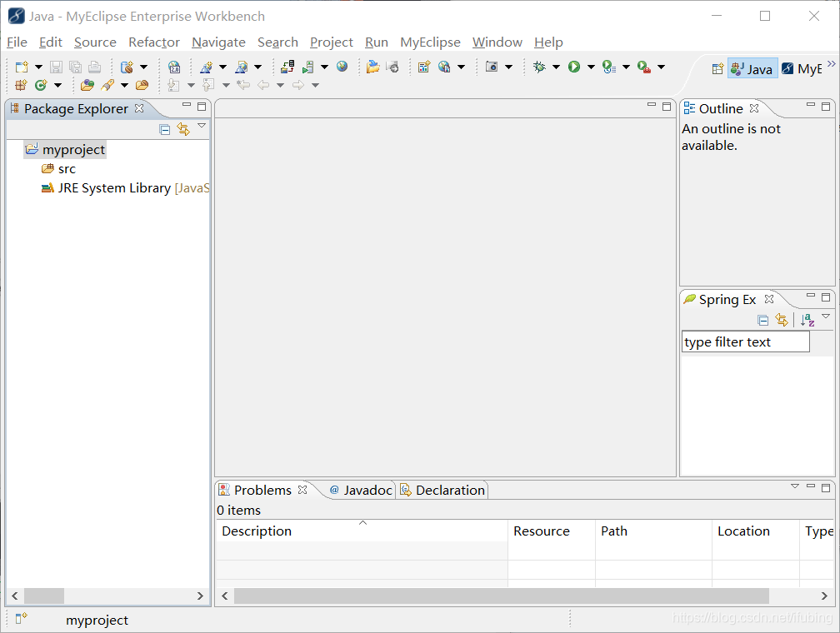840x633 pixels.
Task: Switch to the Java perspective button
Action: tap(752, 69)
